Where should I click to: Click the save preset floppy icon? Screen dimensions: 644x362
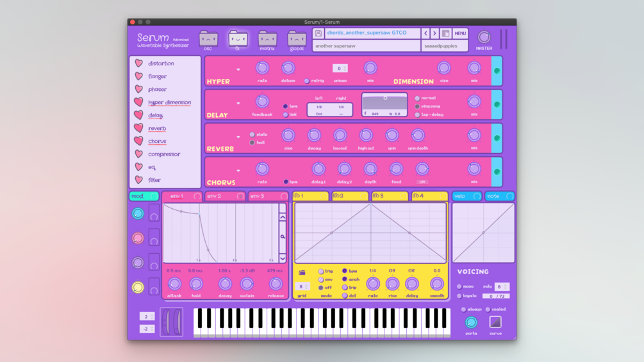tap(318, 33)
